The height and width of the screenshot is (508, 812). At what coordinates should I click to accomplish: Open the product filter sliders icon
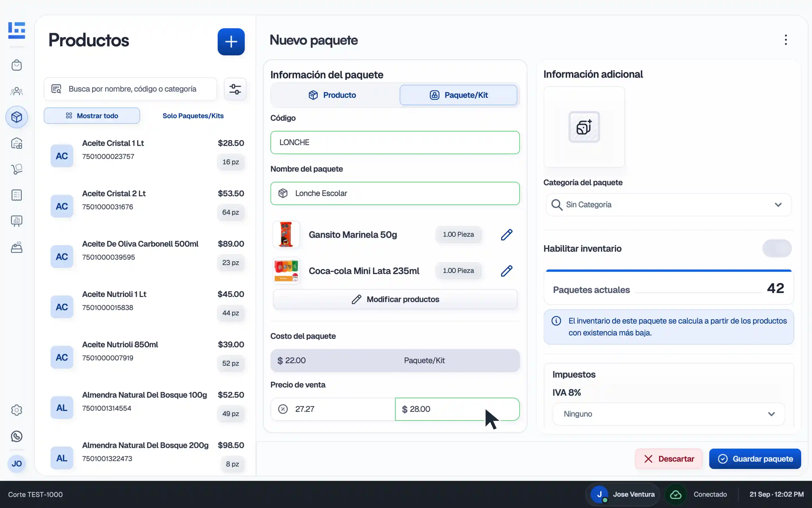coord(235,89)
